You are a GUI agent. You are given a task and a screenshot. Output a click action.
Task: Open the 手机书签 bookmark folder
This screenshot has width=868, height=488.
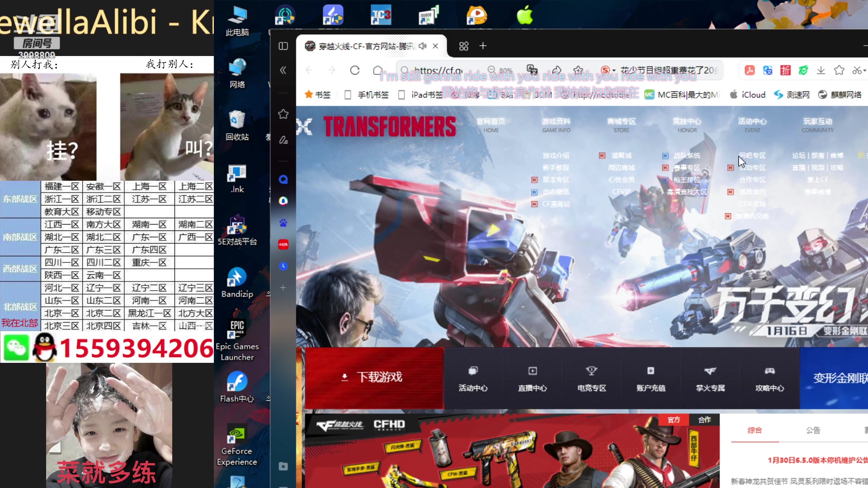tap(367, 95)
